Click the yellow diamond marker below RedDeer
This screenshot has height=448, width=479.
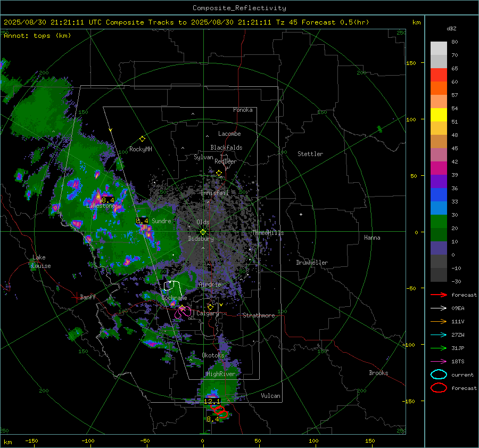click(219, 173)
